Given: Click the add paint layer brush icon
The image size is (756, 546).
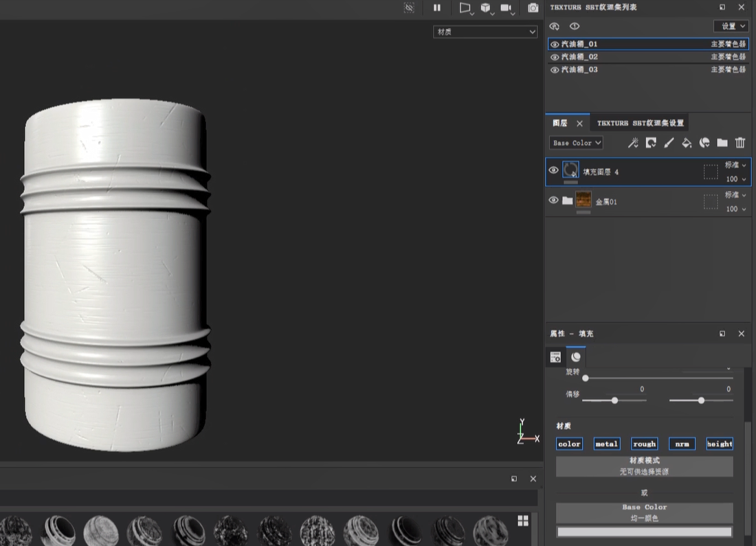Looking at the screenshot, I should tap(669, 143).
